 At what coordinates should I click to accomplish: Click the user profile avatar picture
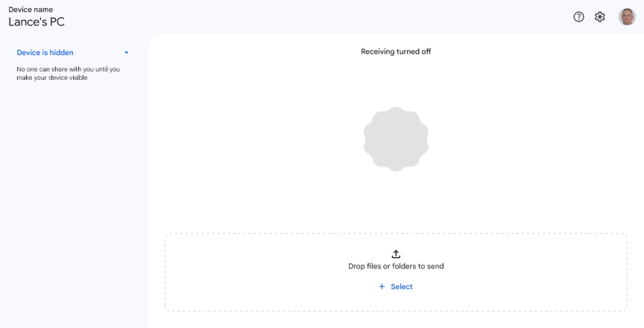coord(627,17)
